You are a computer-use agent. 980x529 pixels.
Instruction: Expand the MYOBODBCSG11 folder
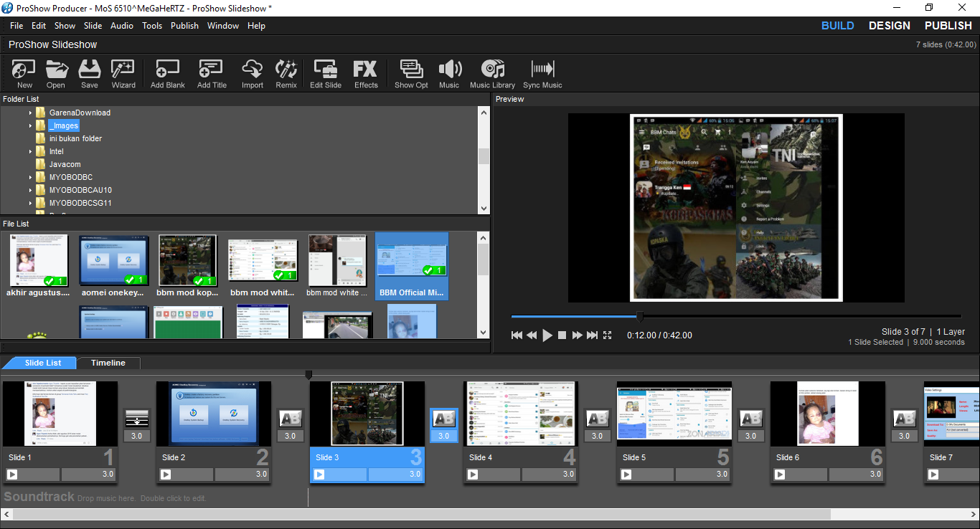[x=31, y=203]
